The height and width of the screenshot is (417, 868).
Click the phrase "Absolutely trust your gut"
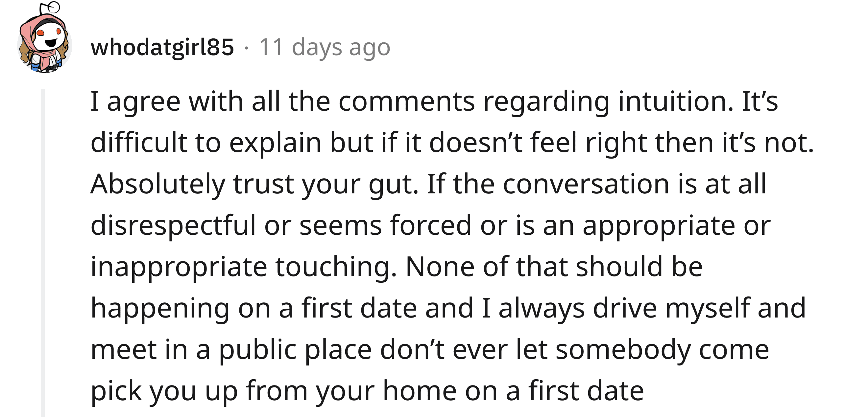tap(254, 185)
